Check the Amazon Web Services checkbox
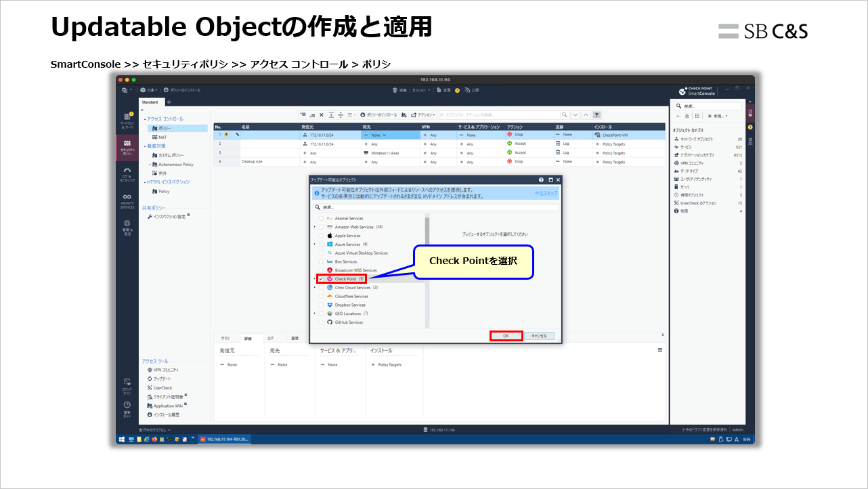868x489 pixels. 320,227
